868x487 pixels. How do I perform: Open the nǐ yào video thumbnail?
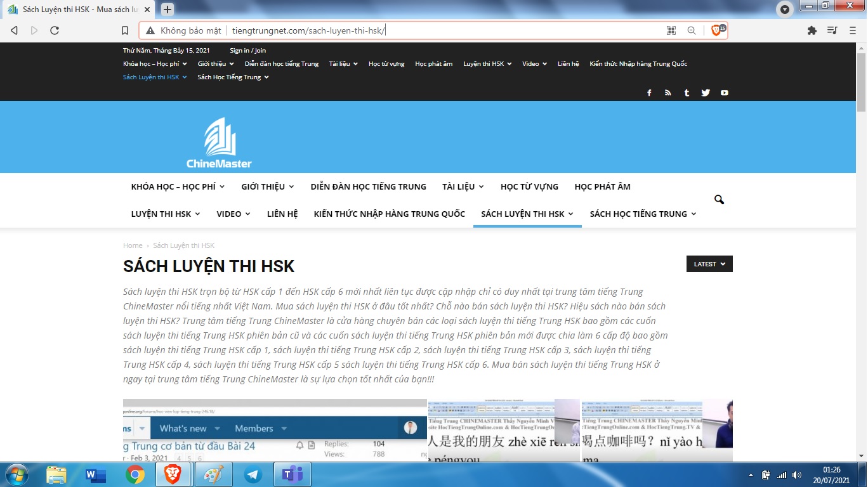(657, 430)
